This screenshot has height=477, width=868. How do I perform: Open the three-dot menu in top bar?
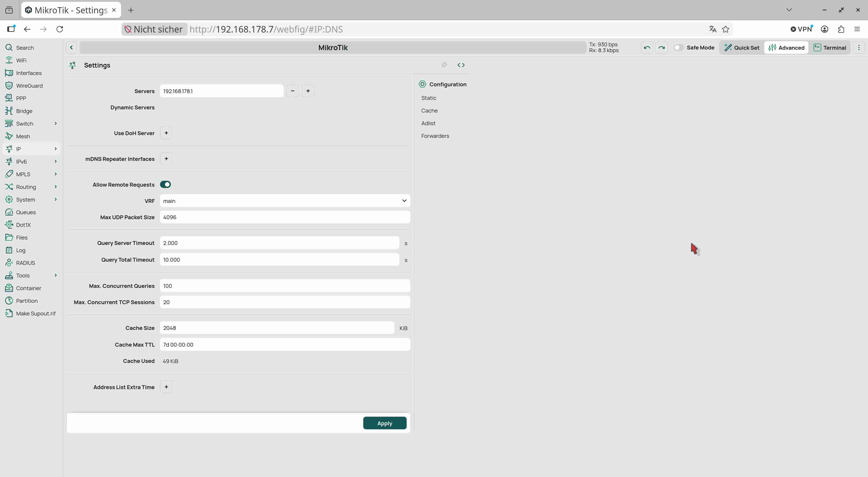pos(859,48)
